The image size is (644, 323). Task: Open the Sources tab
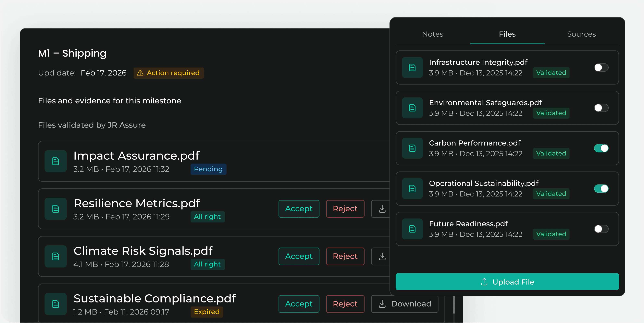[x=581, y=34]
